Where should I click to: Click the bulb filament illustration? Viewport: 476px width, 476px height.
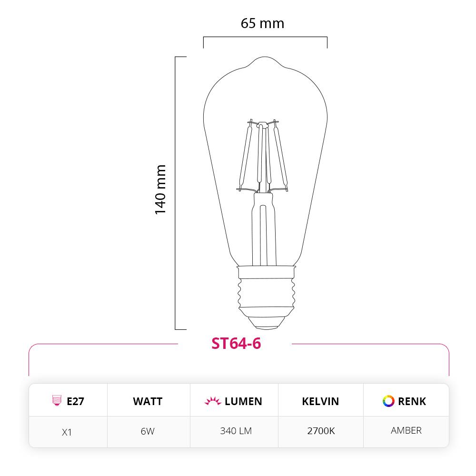tap(262, 156)
